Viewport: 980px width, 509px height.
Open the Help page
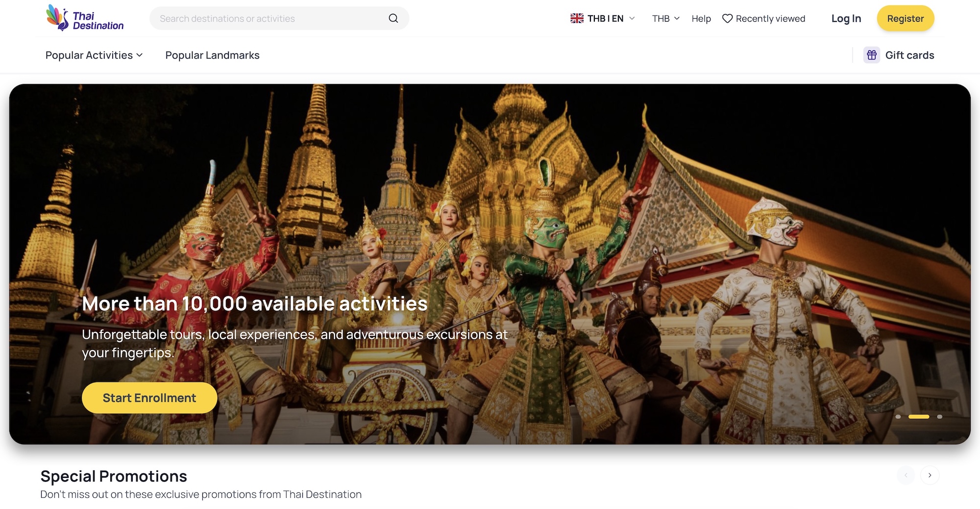[701, 19]
